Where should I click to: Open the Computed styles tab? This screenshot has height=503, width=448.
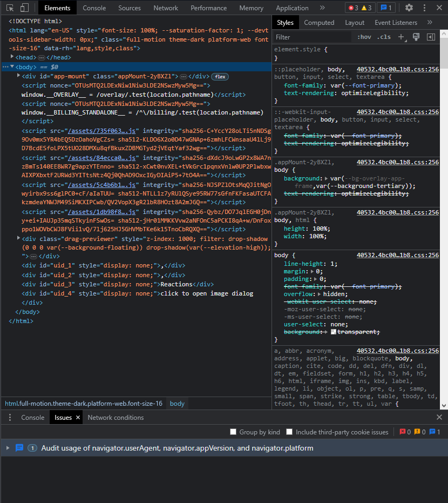(319, 23)
